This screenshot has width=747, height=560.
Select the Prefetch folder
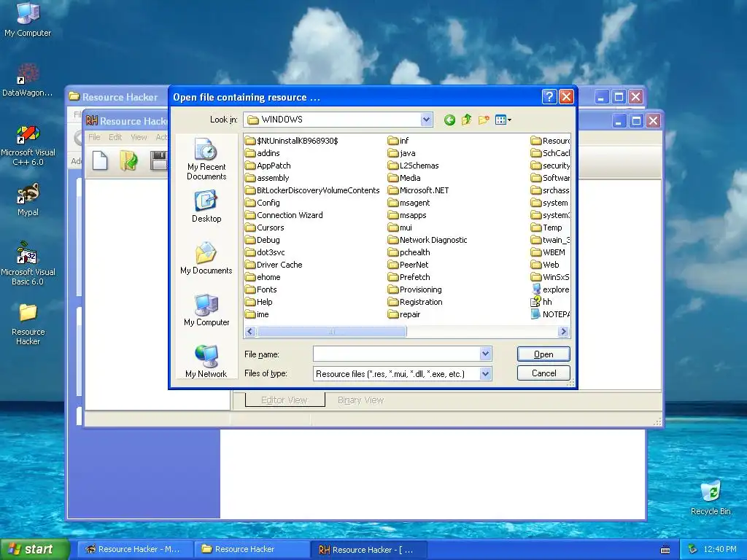click(x=409, y=276)
